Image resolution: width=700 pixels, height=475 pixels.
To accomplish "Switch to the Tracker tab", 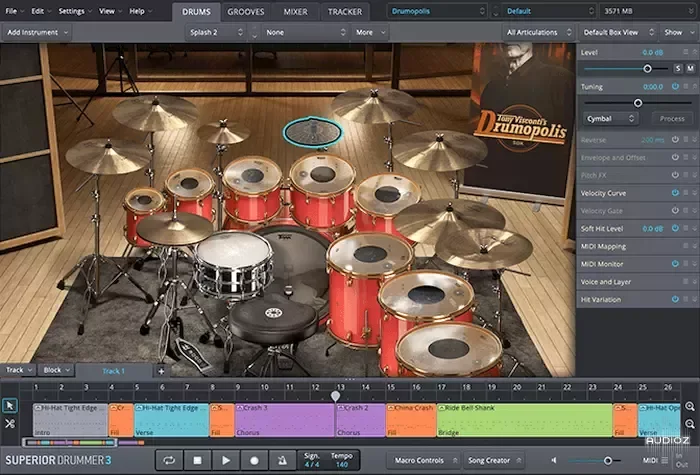I will 345,12.
